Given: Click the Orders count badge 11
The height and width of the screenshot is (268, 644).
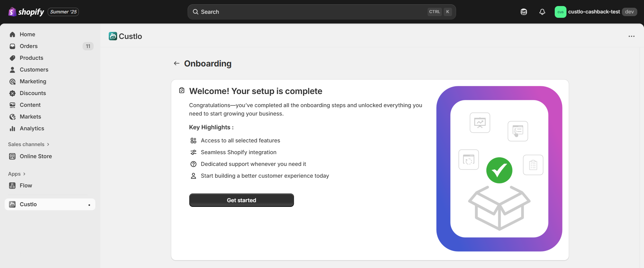Looking at the screenshot, I should (88, 46).
